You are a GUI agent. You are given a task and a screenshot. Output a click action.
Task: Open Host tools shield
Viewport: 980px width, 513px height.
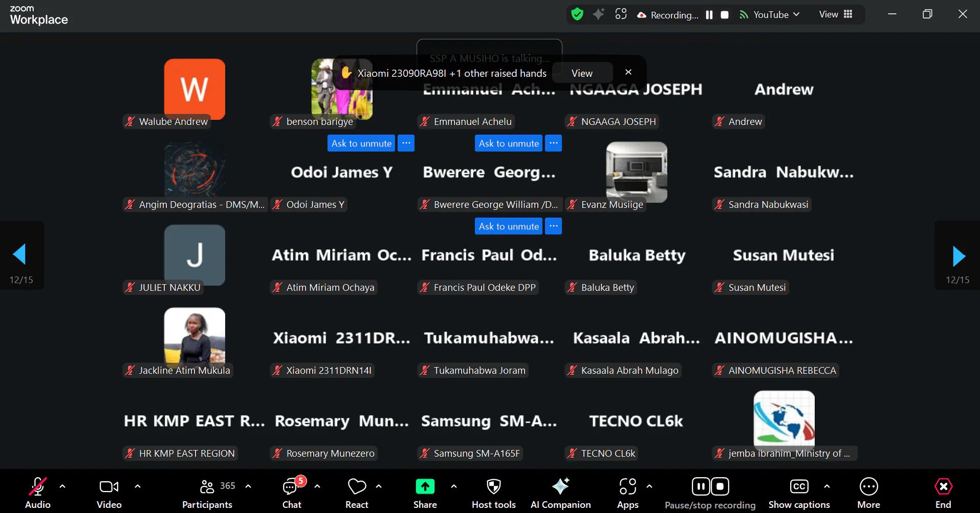point(493,493)
